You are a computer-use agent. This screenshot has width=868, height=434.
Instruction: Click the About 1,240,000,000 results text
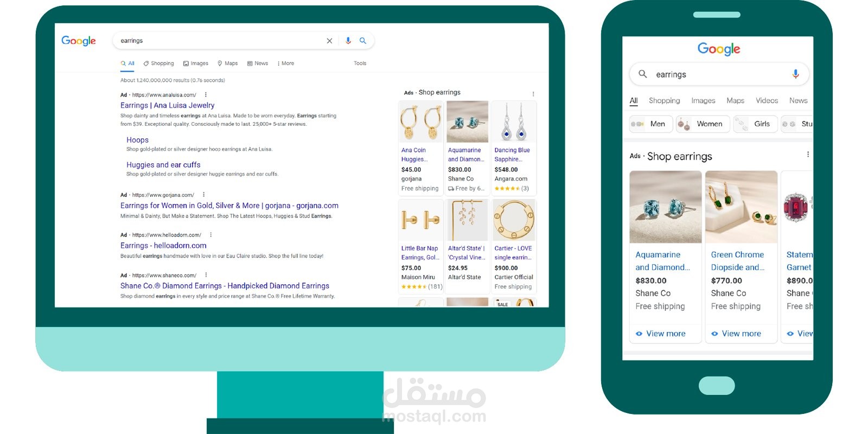173,80
